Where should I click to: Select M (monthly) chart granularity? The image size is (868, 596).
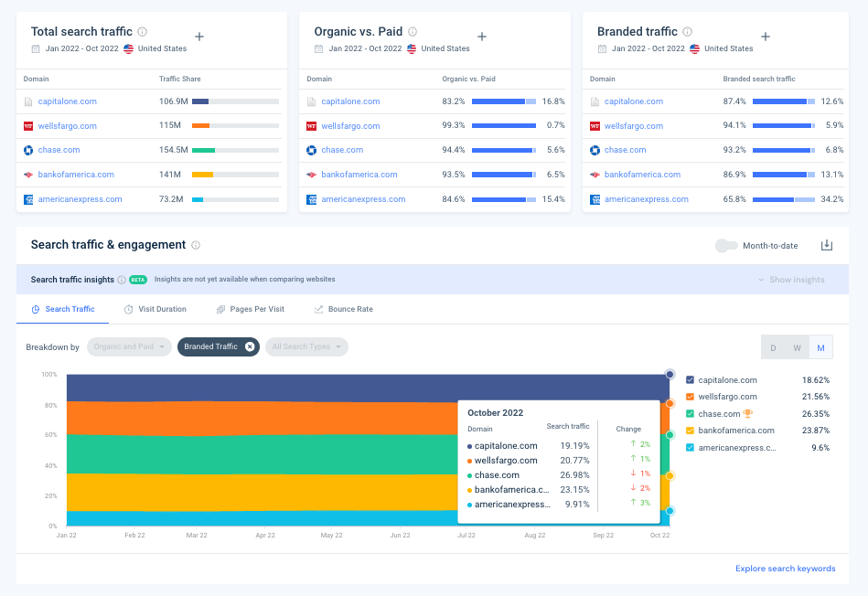[821, 347]
